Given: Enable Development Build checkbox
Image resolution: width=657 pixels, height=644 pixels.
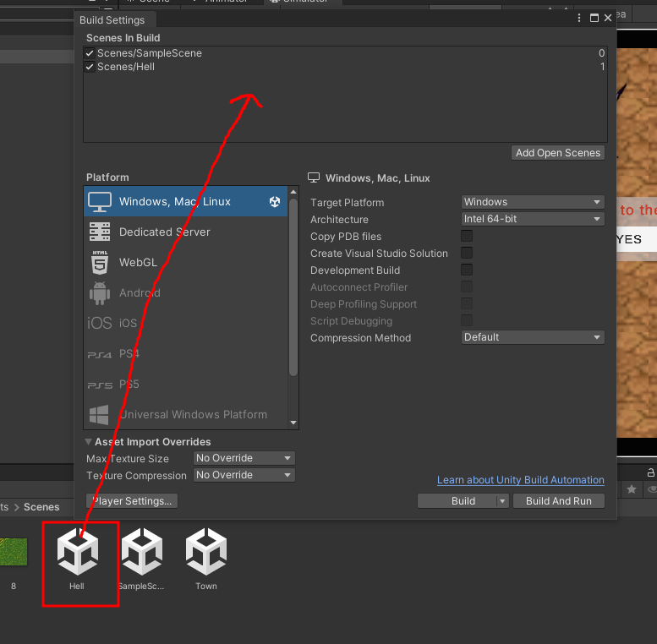Looking at the screenshot, I should [x=467, y=270].
